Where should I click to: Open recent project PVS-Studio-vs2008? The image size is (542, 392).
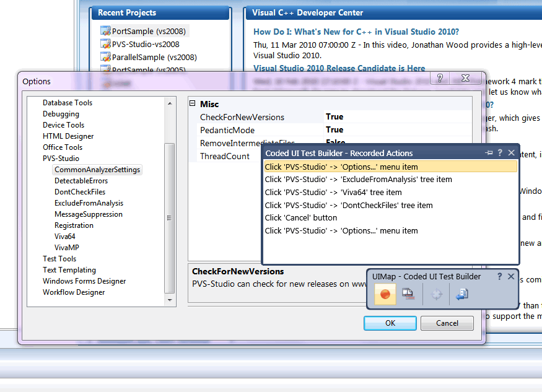pos(146,44)
